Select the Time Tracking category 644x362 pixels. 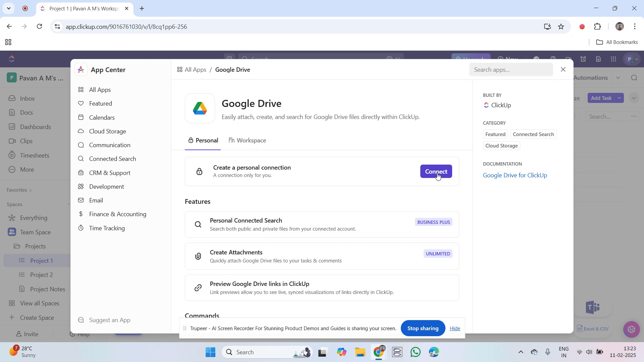point(107,228)
